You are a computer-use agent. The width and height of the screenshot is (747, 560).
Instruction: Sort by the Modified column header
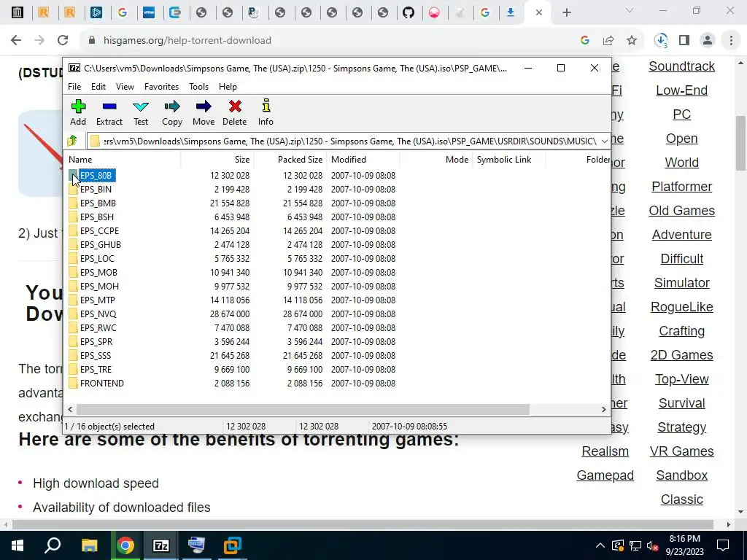(x=363, y=160)
